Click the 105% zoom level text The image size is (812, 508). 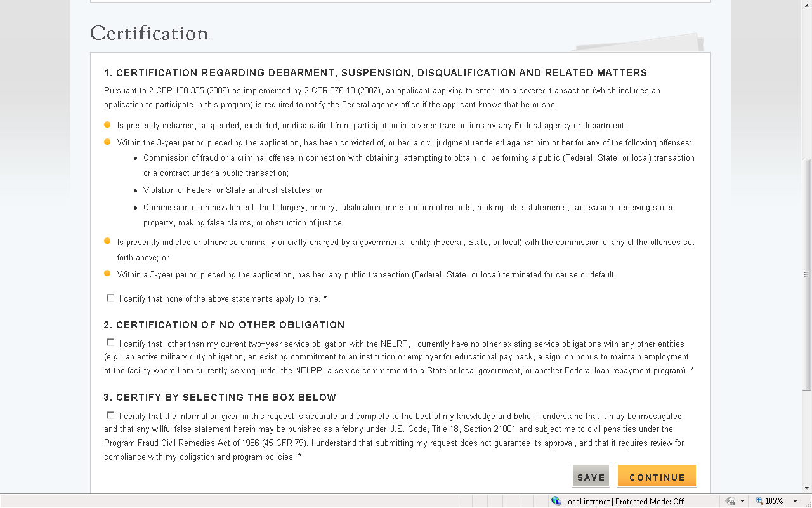[x=774, y=501]
